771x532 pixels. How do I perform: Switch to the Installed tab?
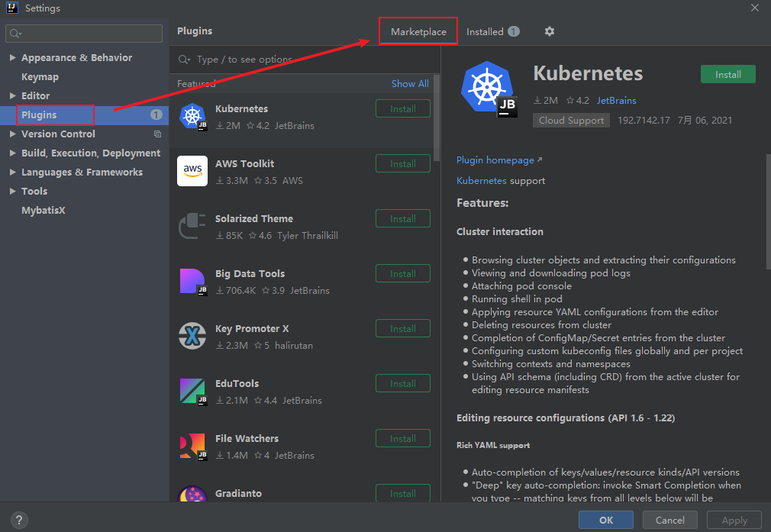492,31
